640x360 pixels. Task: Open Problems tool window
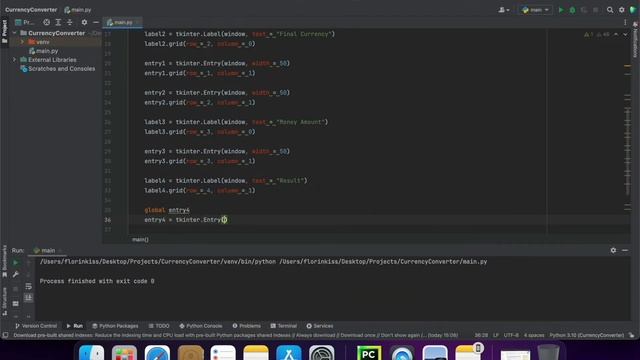click(x=247, y=326)
